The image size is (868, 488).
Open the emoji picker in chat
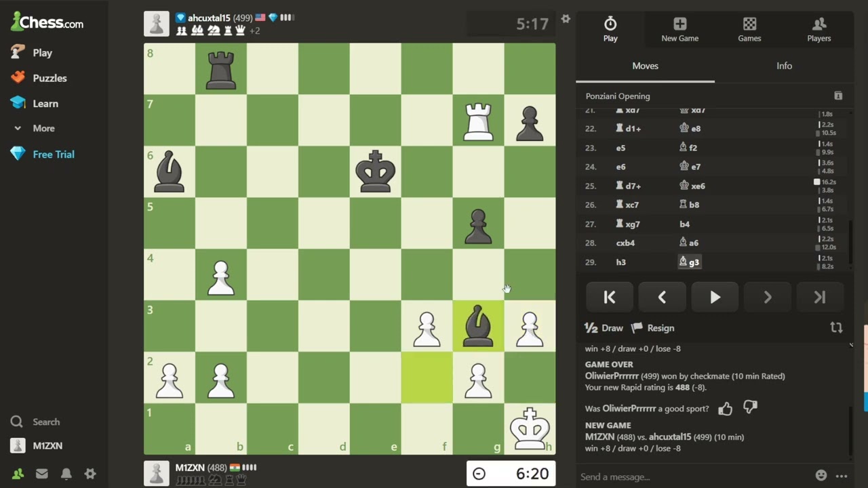pyautogui.click(x=821, y=476)
